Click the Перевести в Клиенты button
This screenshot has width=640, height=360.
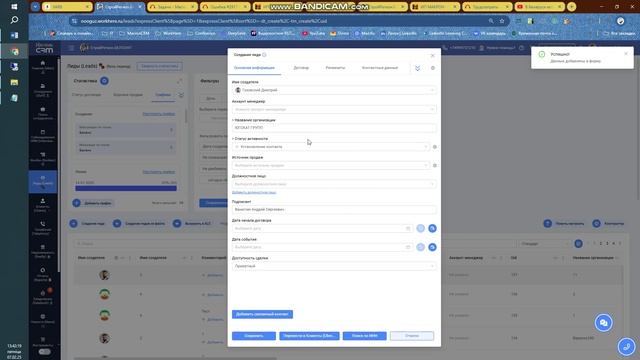coord(309,336)
